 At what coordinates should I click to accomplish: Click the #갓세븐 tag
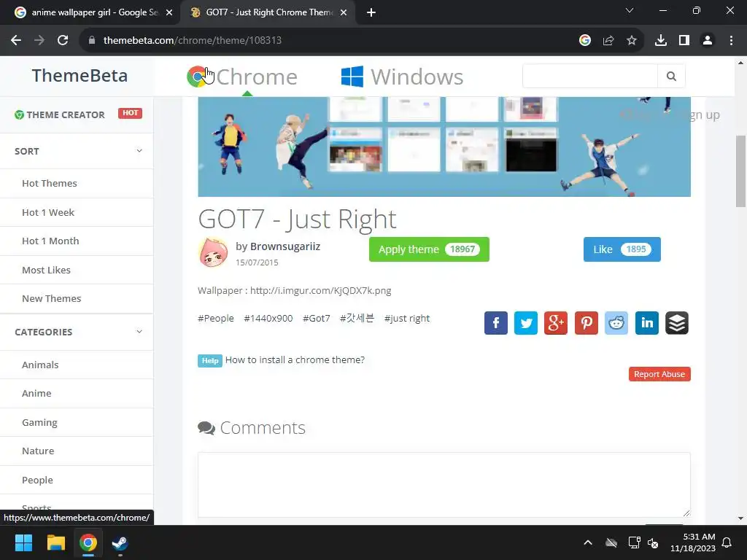[x=357, y=318]
